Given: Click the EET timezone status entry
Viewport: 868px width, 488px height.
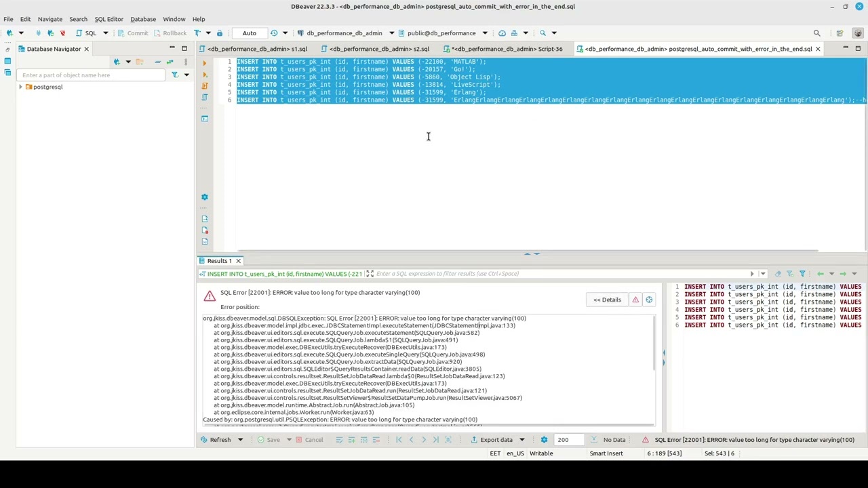Looking at the screenshot, I should (495, 453).
